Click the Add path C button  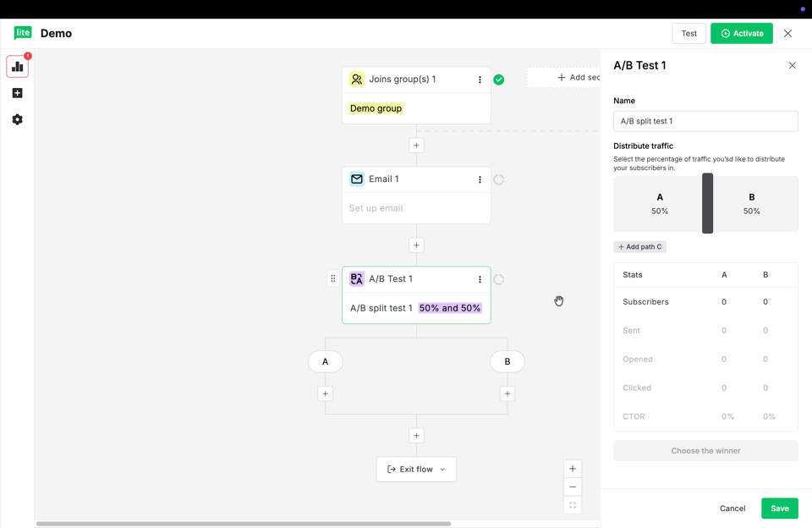(x=640, y=246)
